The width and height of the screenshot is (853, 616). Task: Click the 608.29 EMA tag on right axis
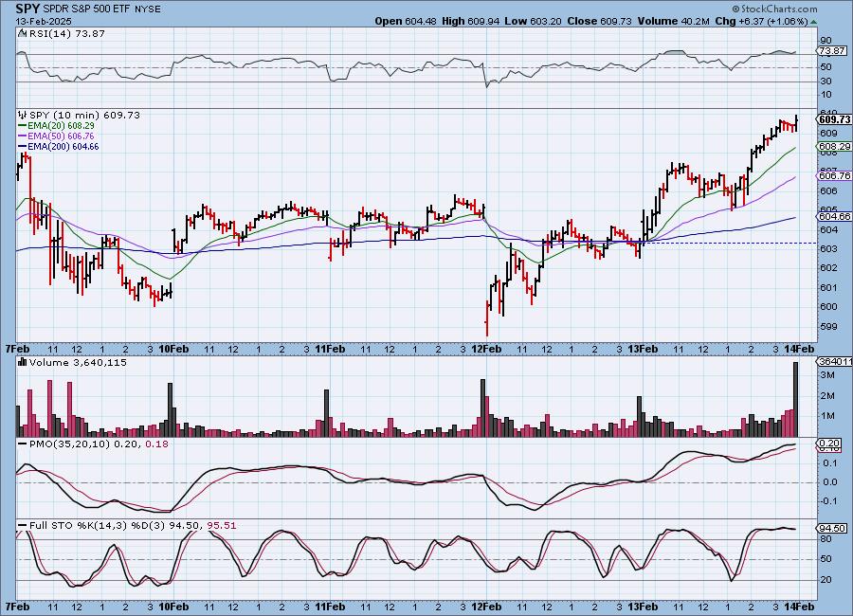point(834,146)
